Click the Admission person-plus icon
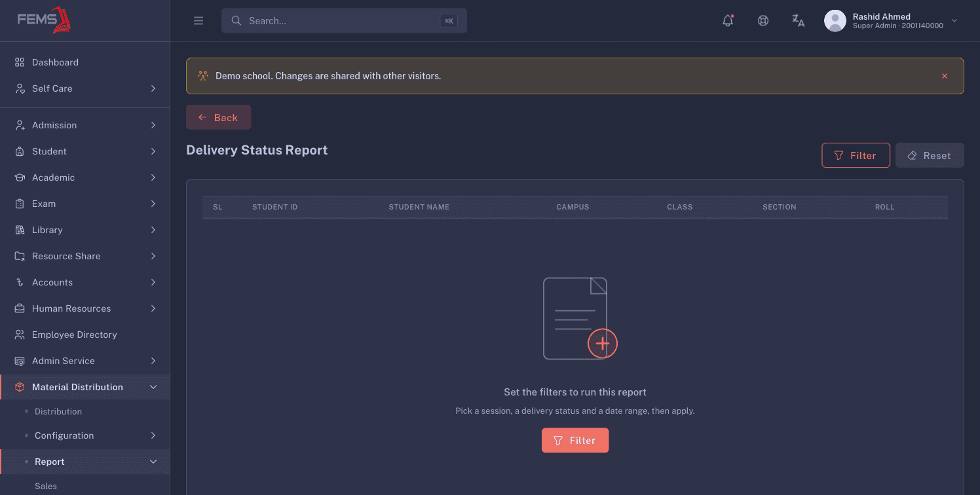The height and width of the screenshot is (495, 980). point(20,125)
